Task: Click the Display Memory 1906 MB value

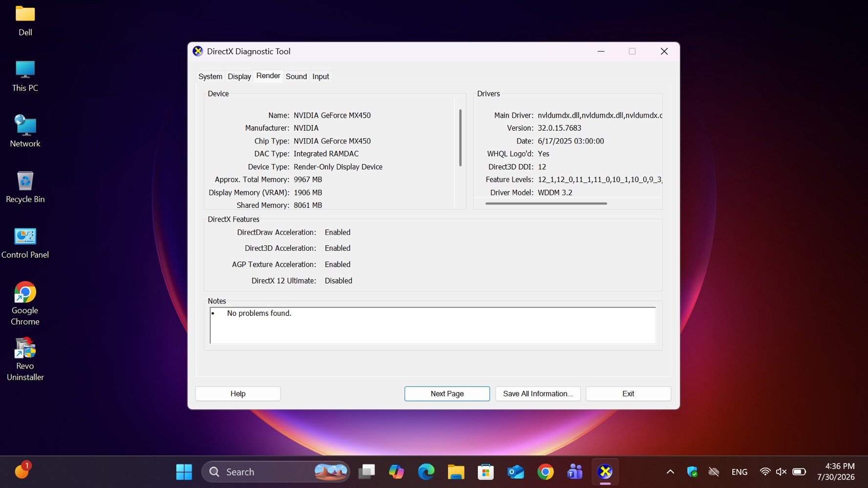Action: coord(308,193)
